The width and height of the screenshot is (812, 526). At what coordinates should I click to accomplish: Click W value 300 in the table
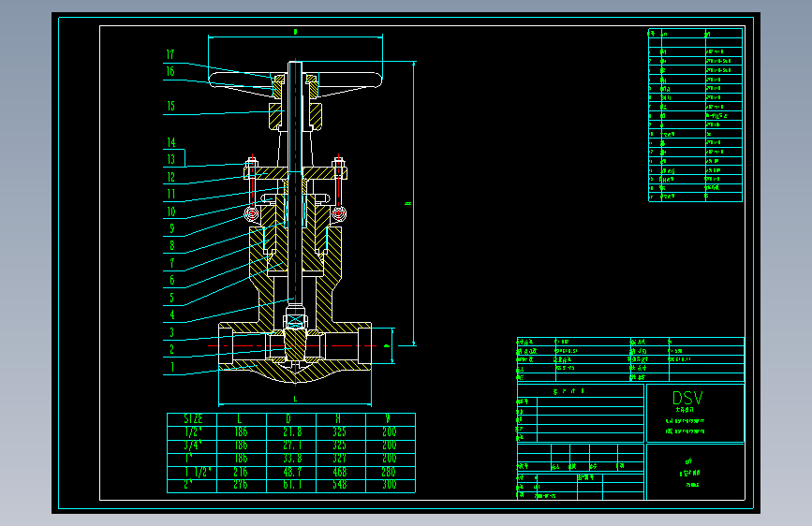(389, 485)
